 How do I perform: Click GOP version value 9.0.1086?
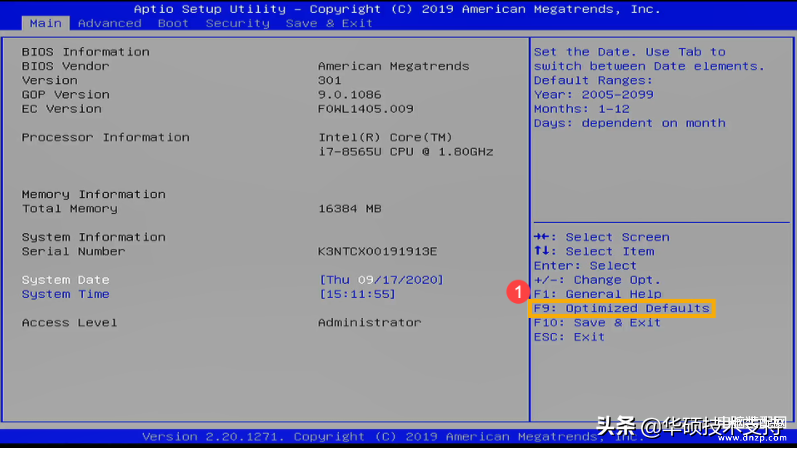point(350,95)
